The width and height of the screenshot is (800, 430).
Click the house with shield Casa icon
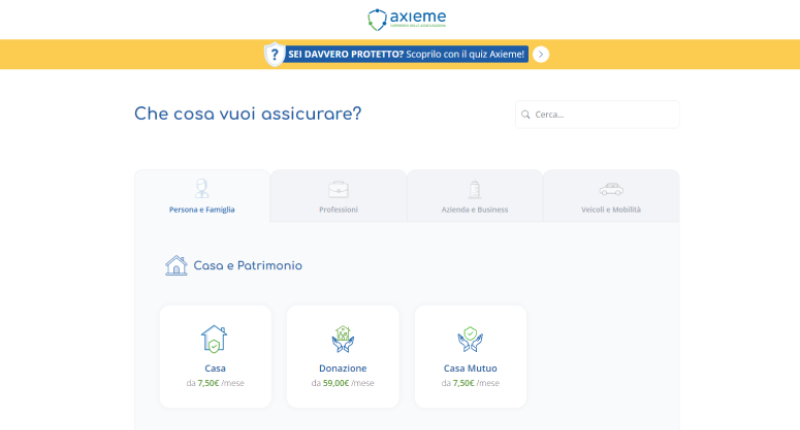point(214,339)
